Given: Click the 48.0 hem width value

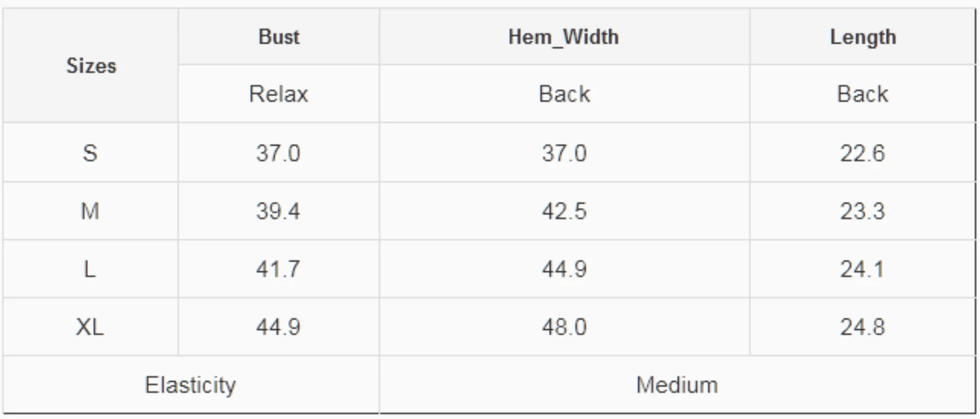Looking at the screenshot, I should click(564, 327).
